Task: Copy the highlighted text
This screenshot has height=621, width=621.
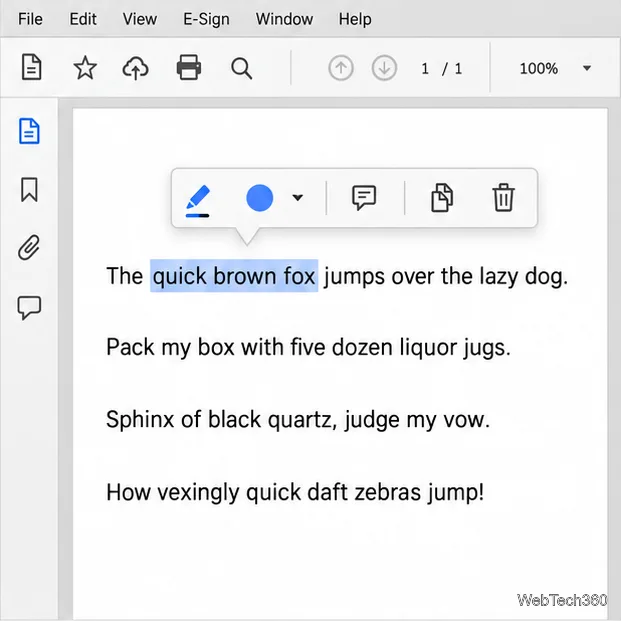Action: pyautogui.click(x=442, y=197)
